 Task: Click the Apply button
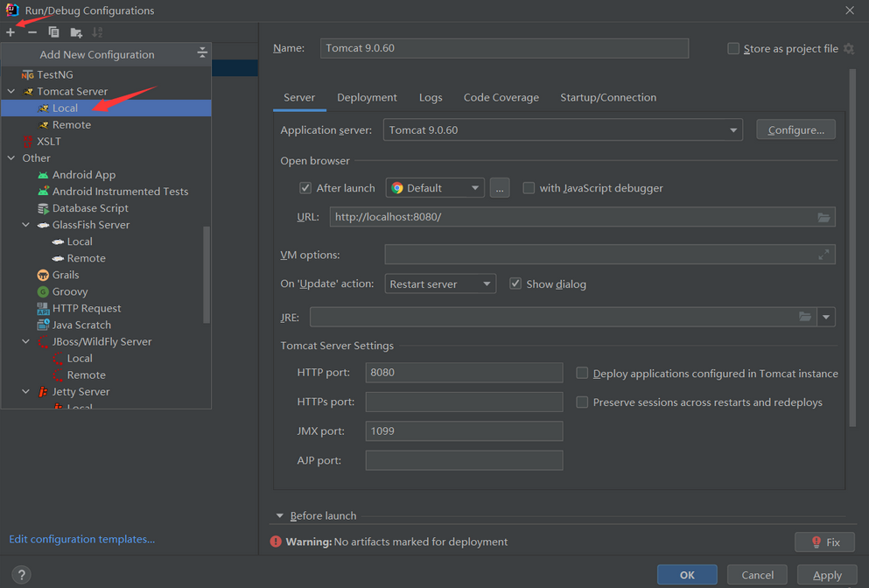(827, 575)
